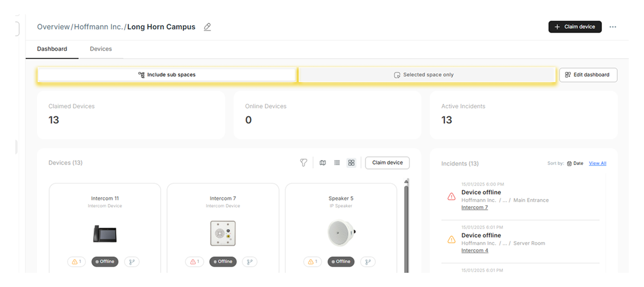Click the Edit dashboard button
This screenshot has width=644, height=287.
[x=588, y=75]
